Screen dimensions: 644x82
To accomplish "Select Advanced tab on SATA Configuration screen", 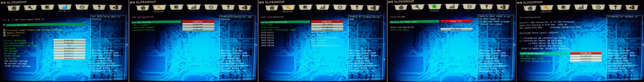I will tap(288, 9).
